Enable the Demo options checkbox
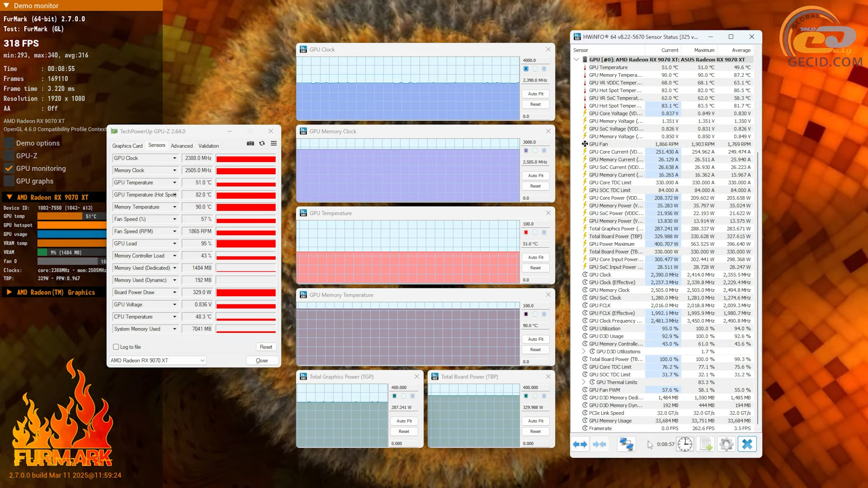This screenshot has width=868, height=488. click(9, 143)
